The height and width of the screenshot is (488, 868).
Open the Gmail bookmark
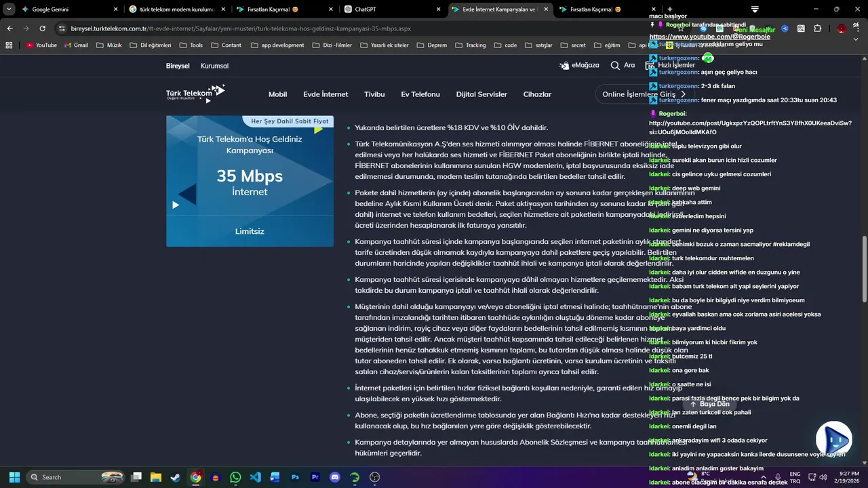76,45
